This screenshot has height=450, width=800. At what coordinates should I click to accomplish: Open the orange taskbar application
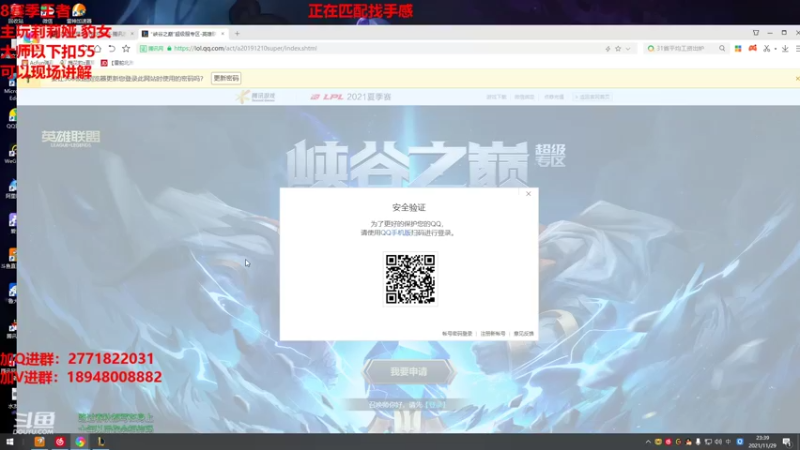[39, 442]
